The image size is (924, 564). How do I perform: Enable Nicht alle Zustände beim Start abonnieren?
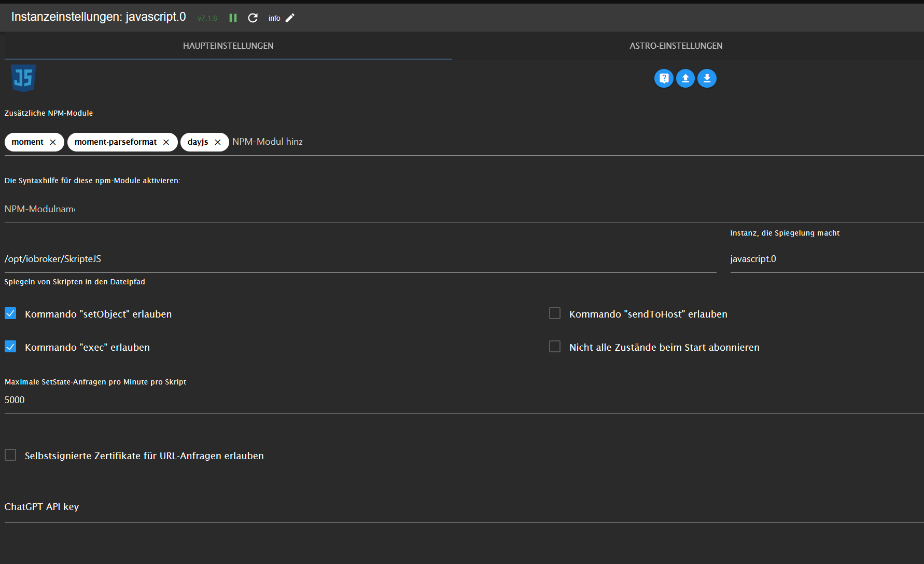555,347
